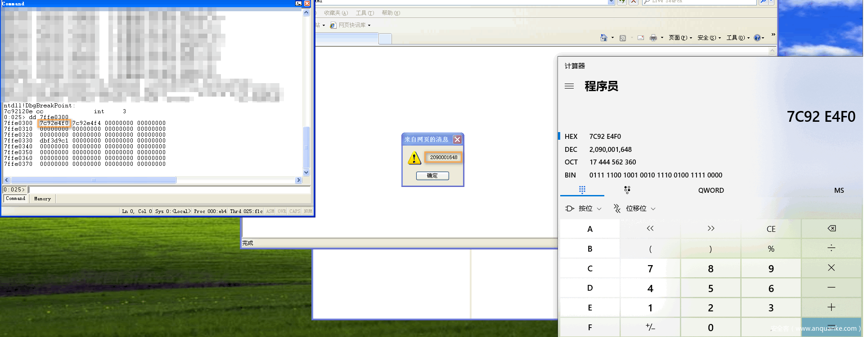Select the HEX number base
The width and height of the screenshot is (868, 337).
pyautogui.click(x=571, y=136)
